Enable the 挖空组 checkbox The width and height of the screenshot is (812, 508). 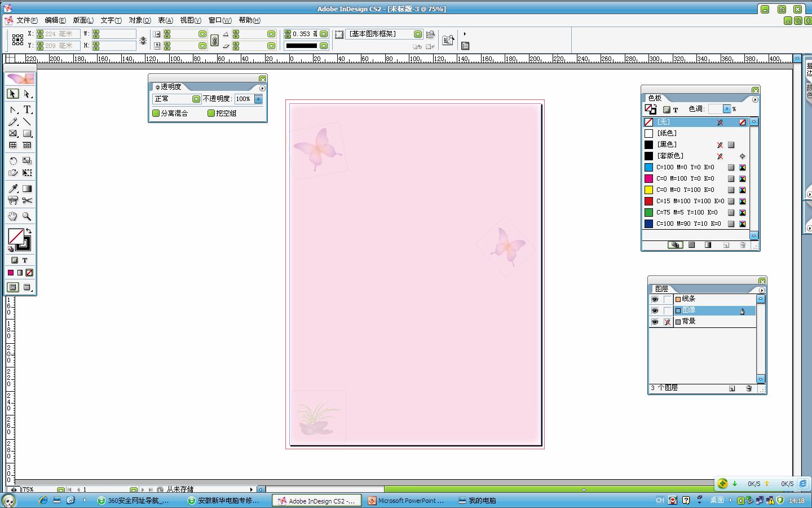click(211, 113)
